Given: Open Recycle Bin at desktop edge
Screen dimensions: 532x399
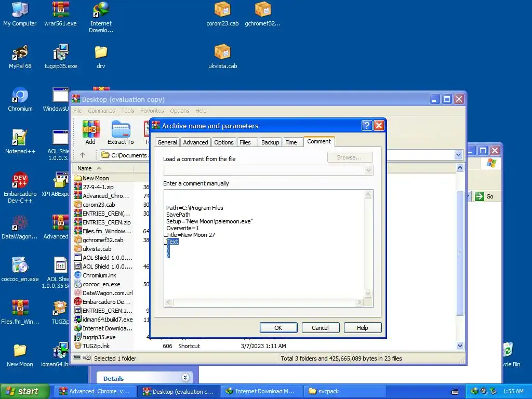Looking at the screenshot, I should [511, 355].
